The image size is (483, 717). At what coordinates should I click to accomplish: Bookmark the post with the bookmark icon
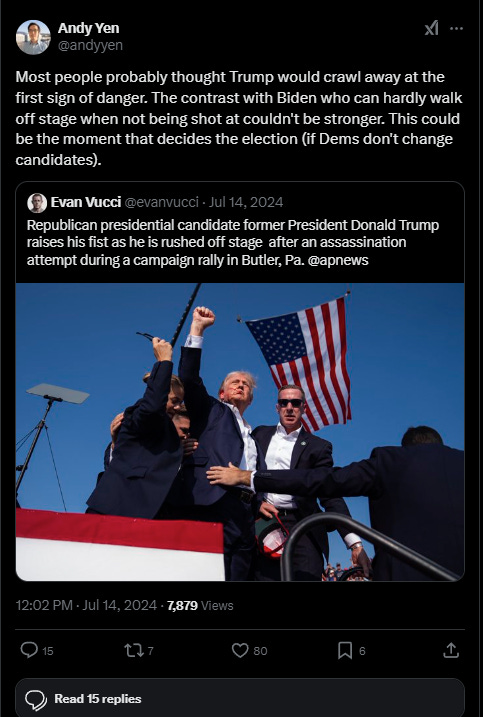click(345, 650)
